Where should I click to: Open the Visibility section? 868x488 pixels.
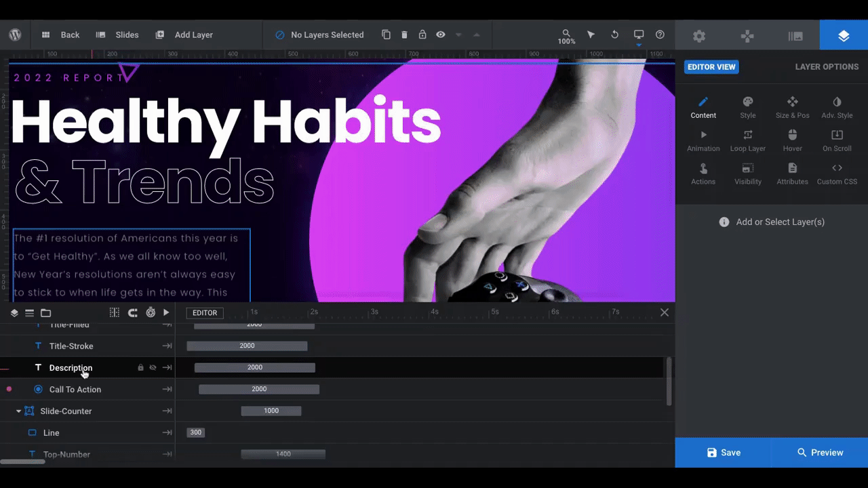tap(748, 174)
